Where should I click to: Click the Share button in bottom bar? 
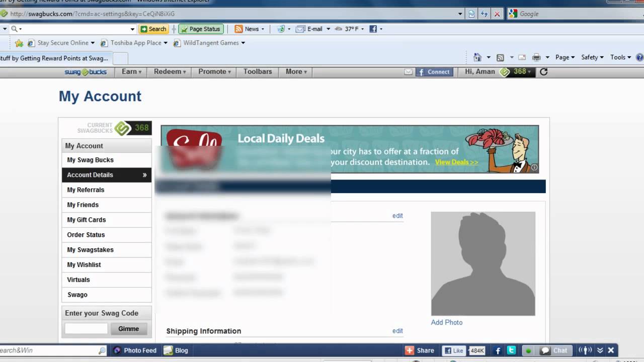(x=420, y=350)
